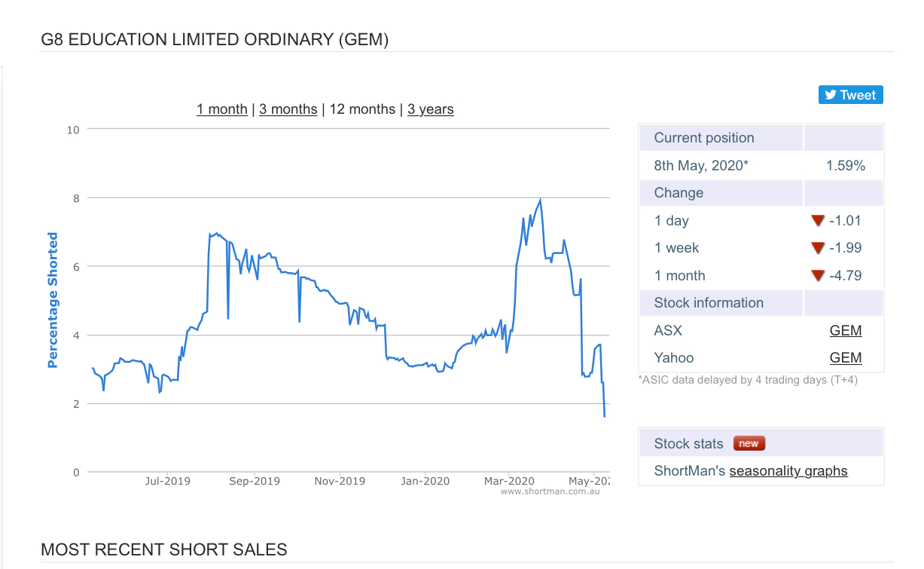Open the GEM link in the Yahoo row
This screenshot has height=569, width=924.
[x=846, y=358]
